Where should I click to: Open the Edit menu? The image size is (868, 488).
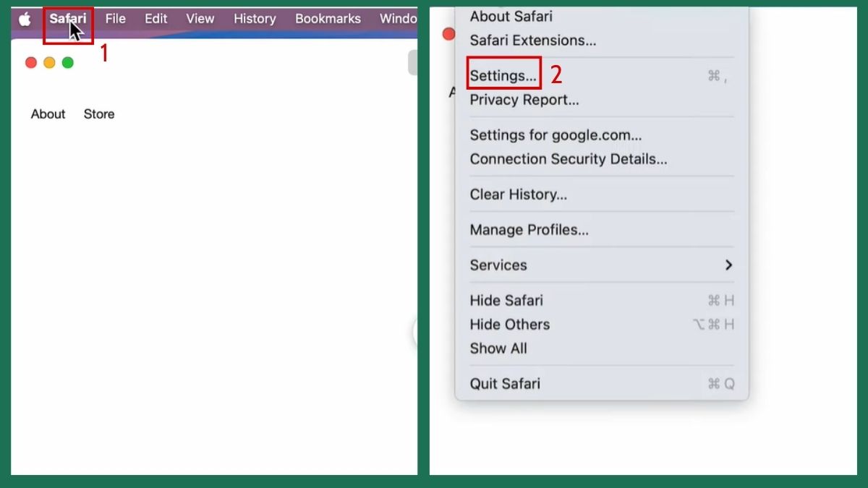tap(156, 19)
